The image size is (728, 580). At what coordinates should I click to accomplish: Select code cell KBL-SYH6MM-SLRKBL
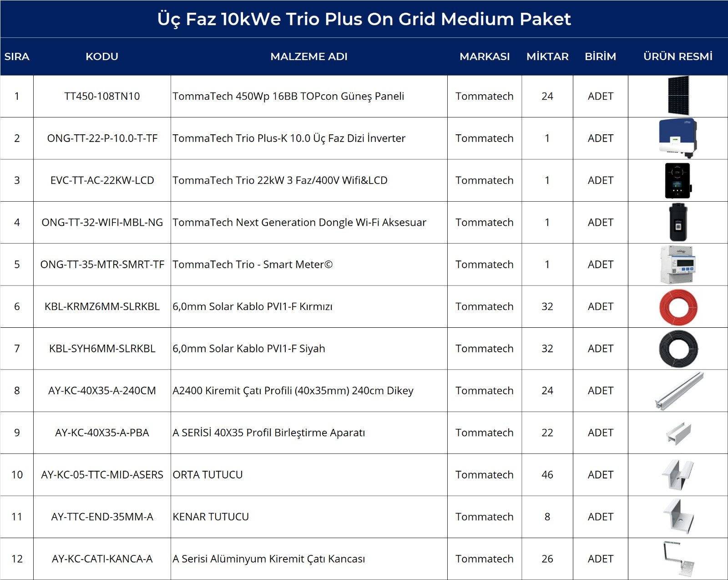click(102, 348)
